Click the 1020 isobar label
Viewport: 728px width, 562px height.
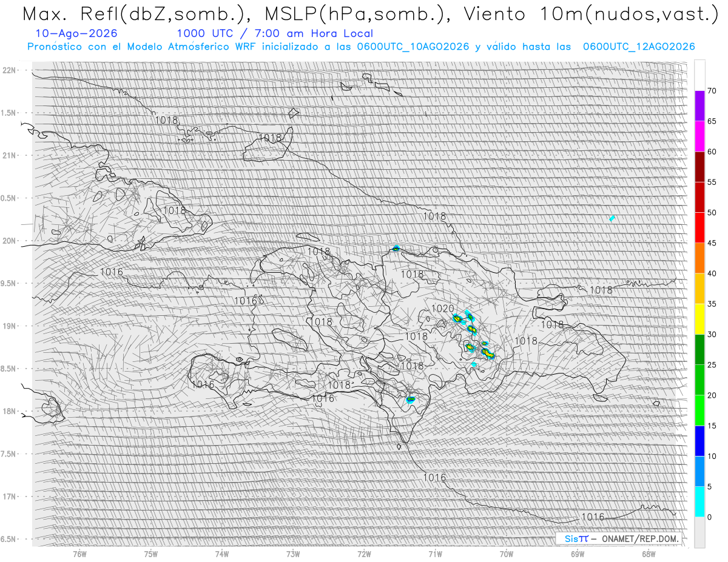pos(443,309)
